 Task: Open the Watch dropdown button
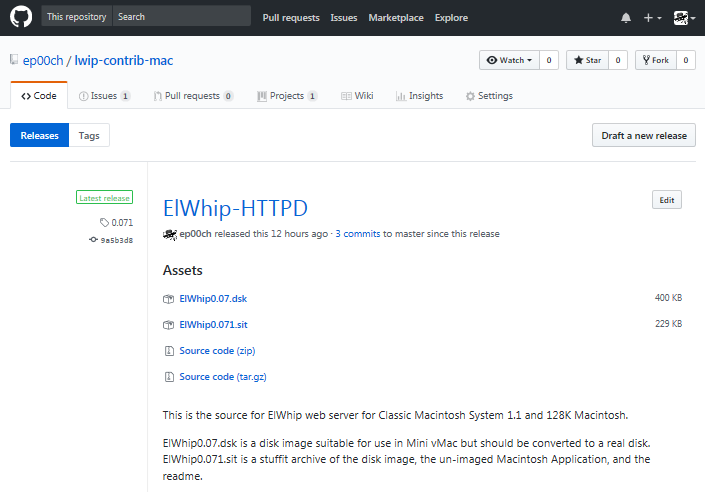tap(509, 60)
